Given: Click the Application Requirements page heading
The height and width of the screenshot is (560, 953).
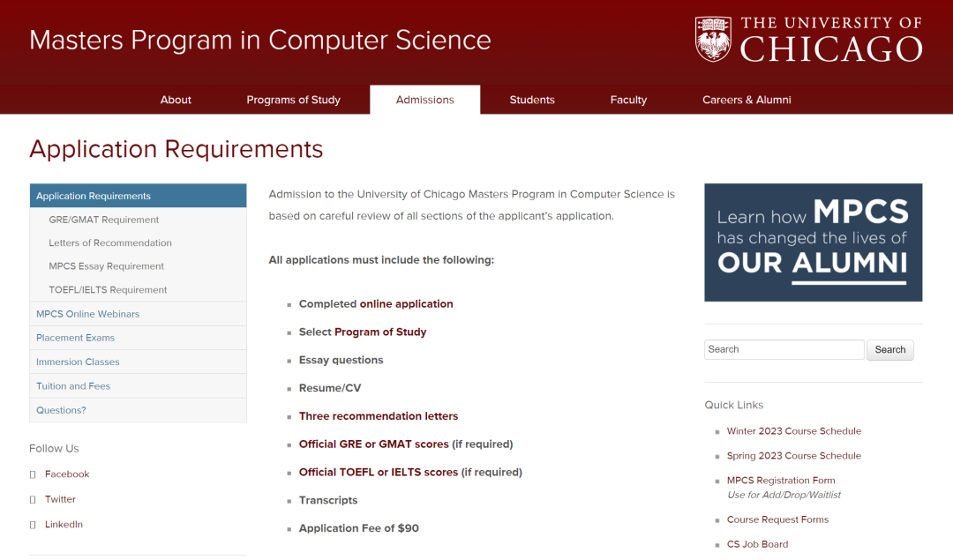Looking at the screenshot, I should click(176, 149).
